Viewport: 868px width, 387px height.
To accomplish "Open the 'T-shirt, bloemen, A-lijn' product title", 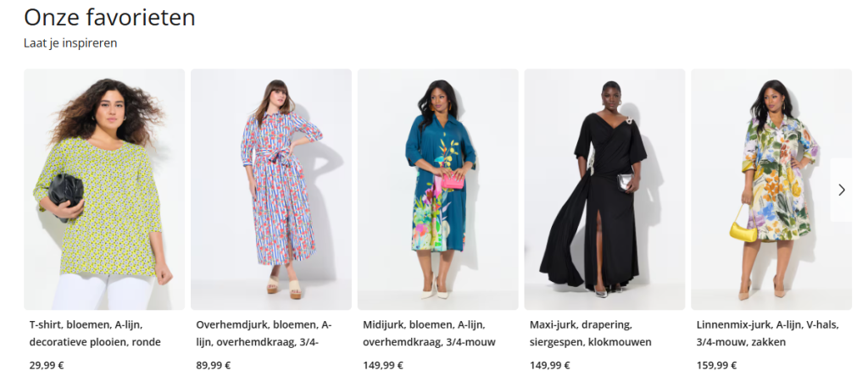I will click(95, 334).
